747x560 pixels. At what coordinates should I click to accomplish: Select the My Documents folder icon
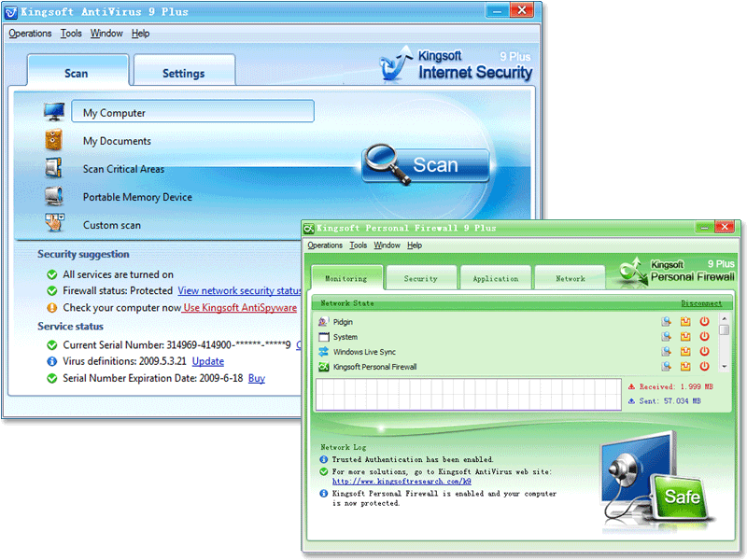pyautogui.click(x=53, y=141)
